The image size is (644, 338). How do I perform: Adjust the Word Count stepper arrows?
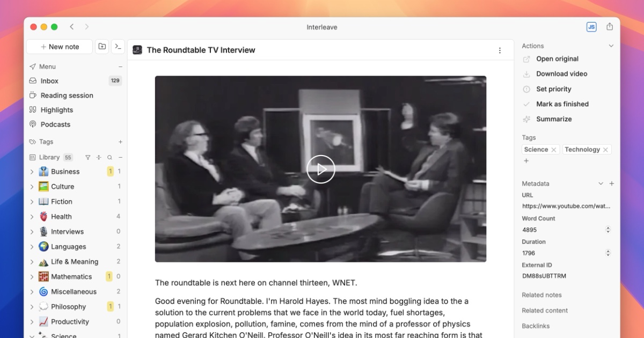[x=608, y=230]
